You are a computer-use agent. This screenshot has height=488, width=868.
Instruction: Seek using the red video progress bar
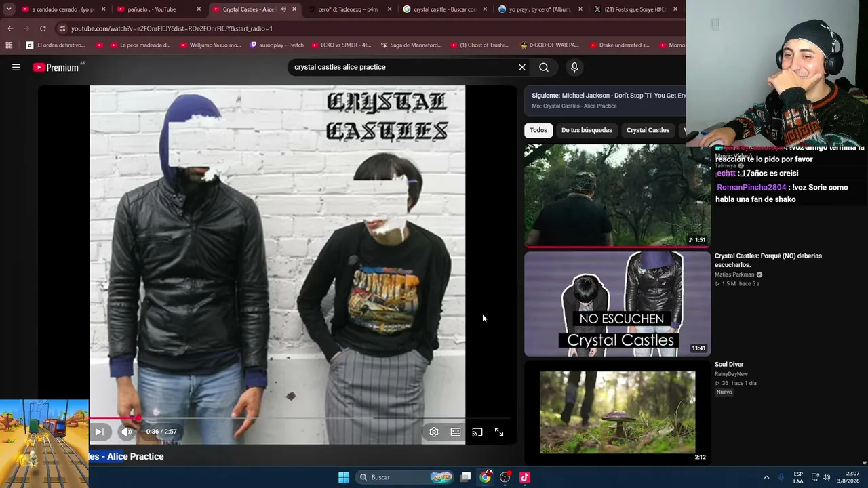[x=300, y=418]
